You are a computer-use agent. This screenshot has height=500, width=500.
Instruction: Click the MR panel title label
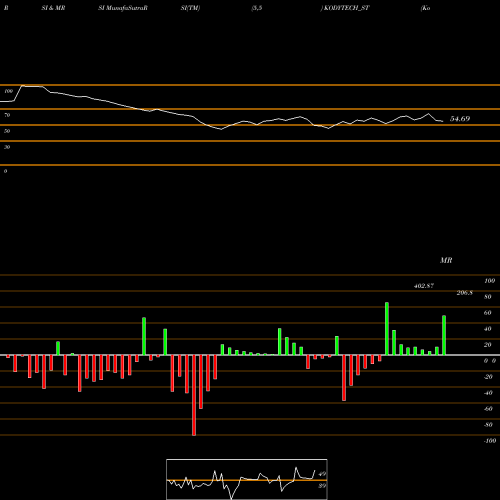pos(446,260)
